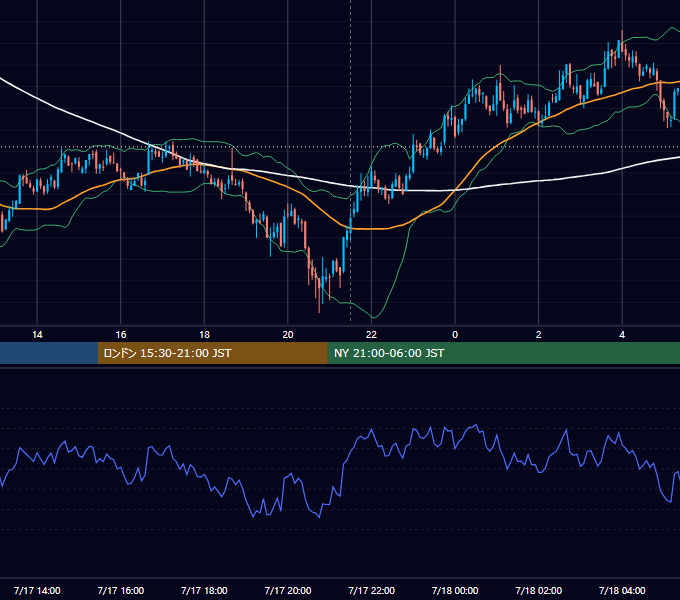Click the 7/17 20:00 date label
Image resolution: width=680 pixels, height=600 pixels.
click(x=288, y=590)
